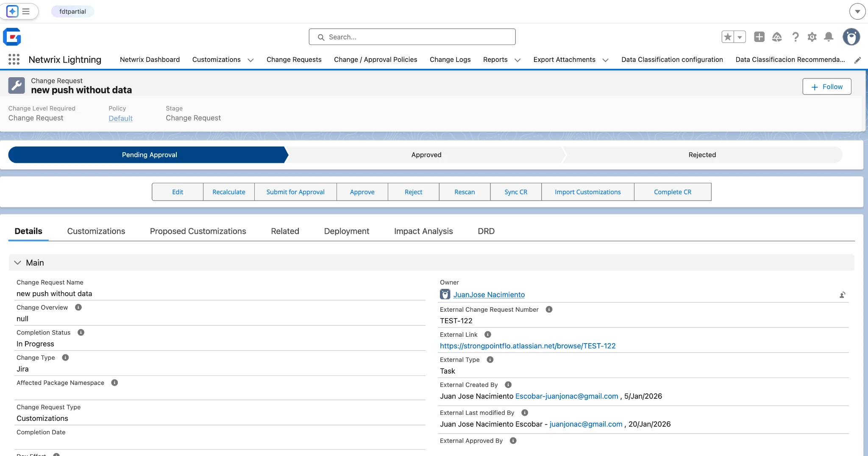
Task: Click the Salesforce cloud upload icon
Action: coord(777,37)
